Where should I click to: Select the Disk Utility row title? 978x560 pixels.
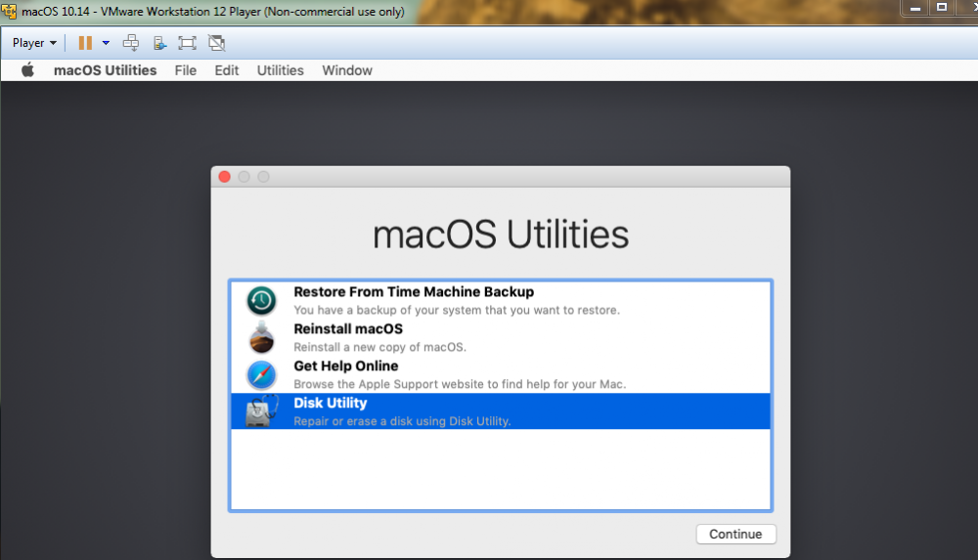click(330, 403)
